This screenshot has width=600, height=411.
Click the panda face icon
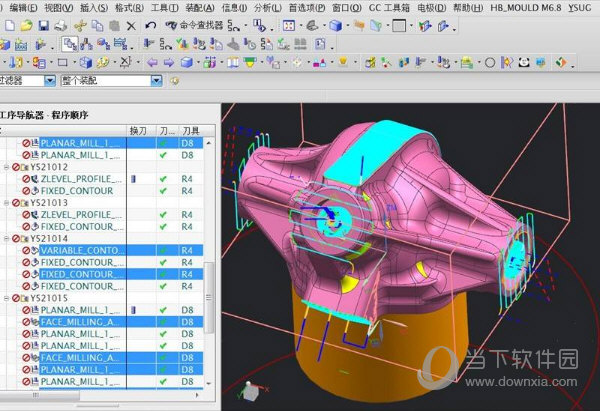[524, 62]
